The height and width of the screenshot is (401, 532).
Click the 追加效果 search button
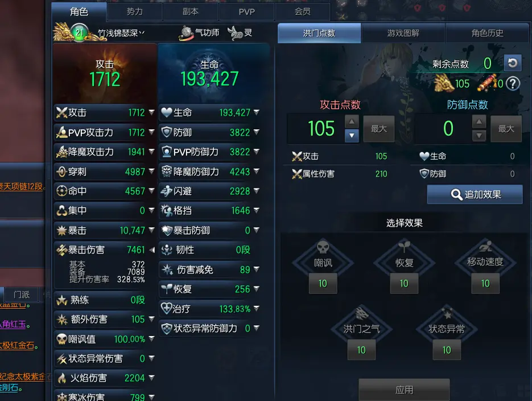475,194
